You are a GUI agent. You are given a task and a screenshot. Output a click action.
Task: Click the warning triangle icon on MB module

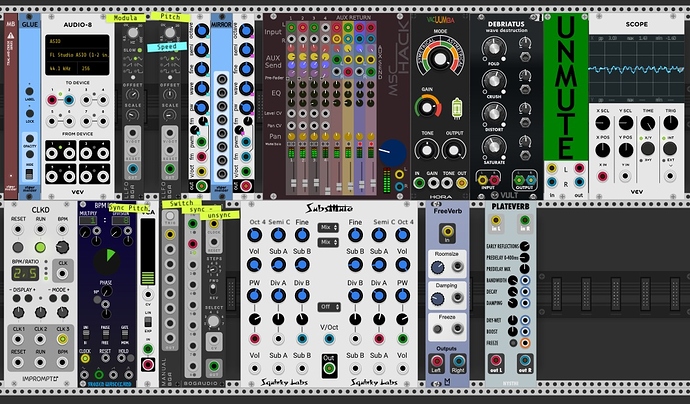pos(11,35)
